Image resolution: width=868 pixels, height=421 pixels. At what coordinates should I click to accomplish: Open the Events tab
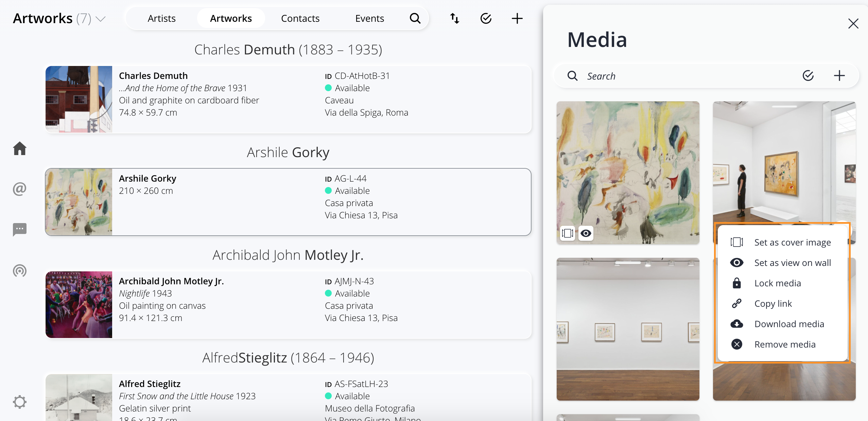tap(369, 18)
